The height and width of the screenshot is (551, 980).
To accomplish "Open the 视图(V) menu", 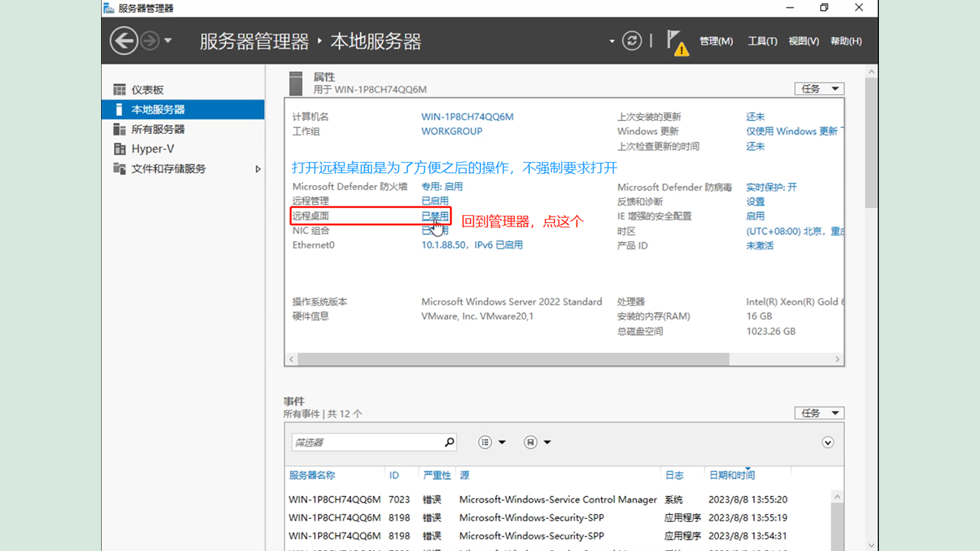I will [804, 41].
